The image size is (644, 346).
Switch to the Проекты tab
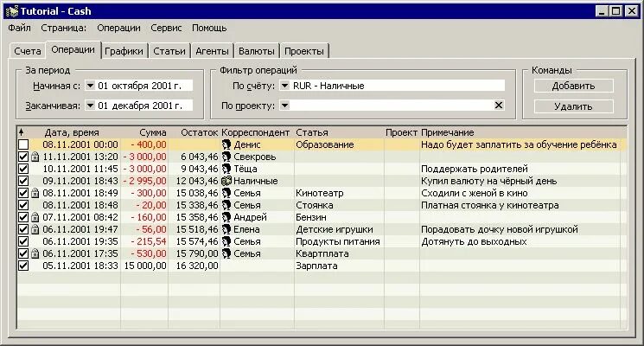[304, 51]
